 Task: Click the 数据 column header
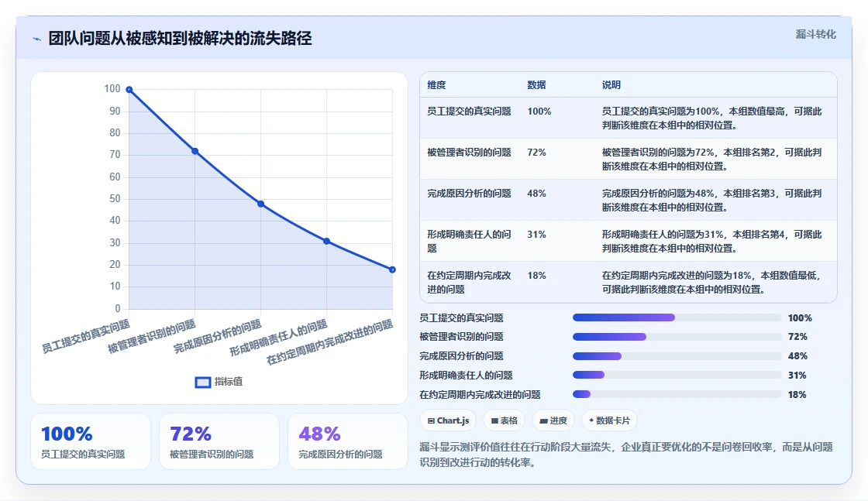tap(536, 85)
